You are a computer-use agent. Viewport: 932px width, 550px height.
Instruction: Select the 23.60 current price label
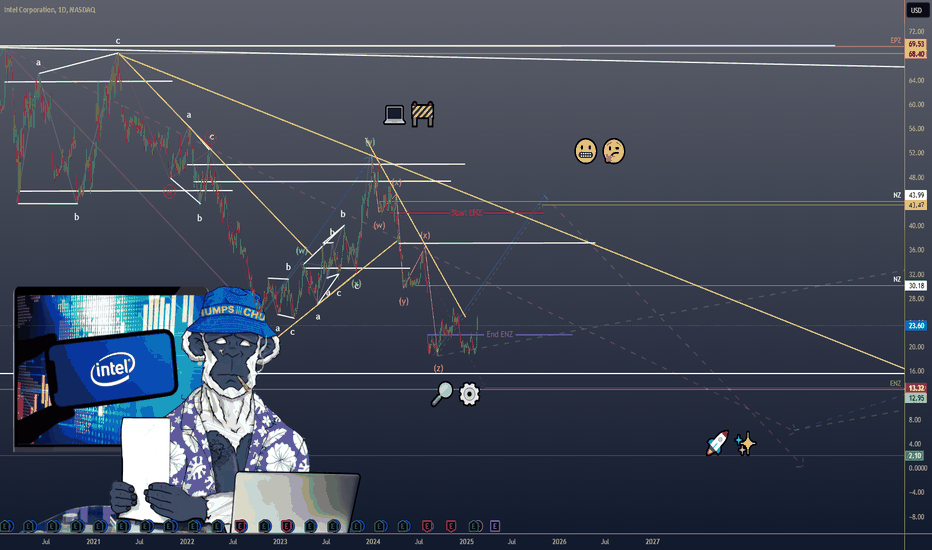(x=916, y=325)
